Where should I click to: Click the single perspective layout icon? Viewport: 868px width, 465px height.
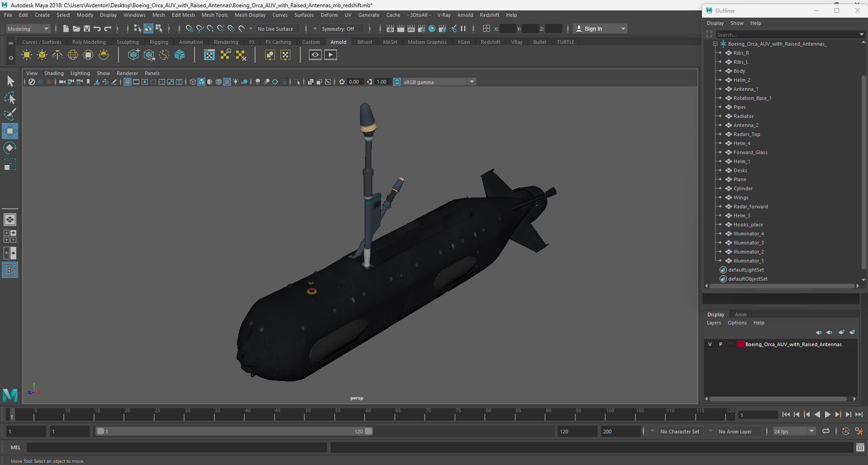pyautogui.click(x=10, y=220)
